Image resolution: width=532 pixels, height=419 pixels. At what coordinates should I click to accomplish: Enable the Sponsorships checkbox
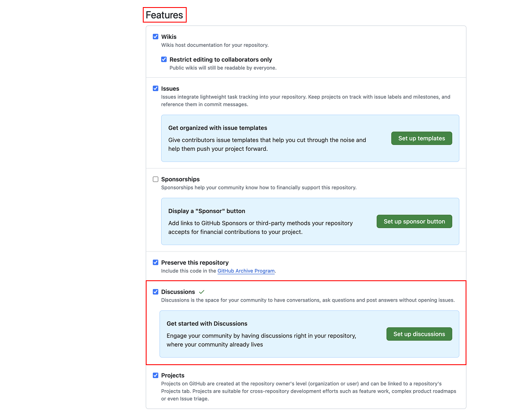156,179
